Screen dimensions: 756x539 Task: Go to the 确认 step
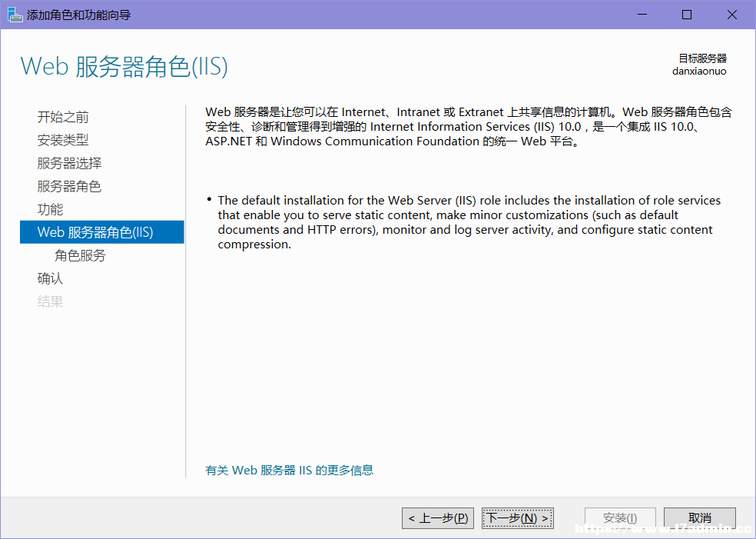coord(50,278)
